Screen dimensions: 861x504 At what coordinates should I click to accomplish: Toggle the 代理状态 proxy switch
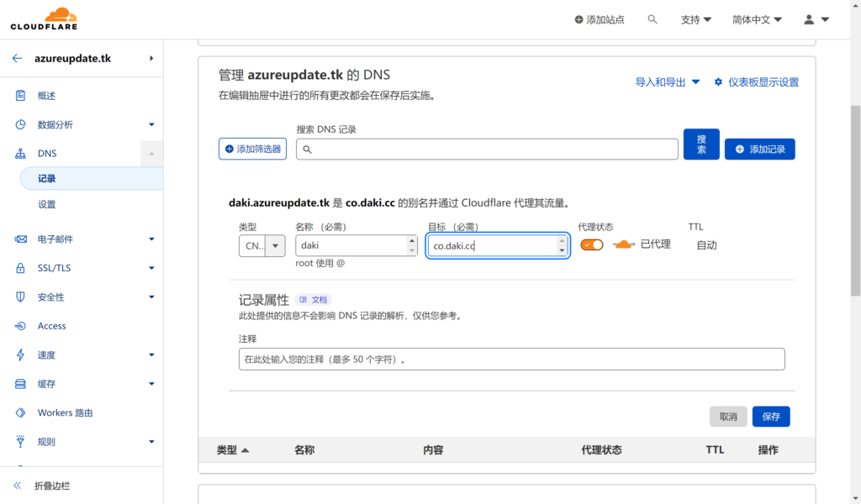click(x=592, y=244)
